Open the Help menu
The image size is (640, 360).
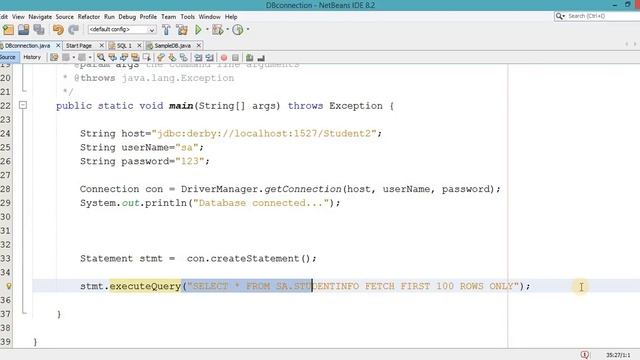coord(231,17)
